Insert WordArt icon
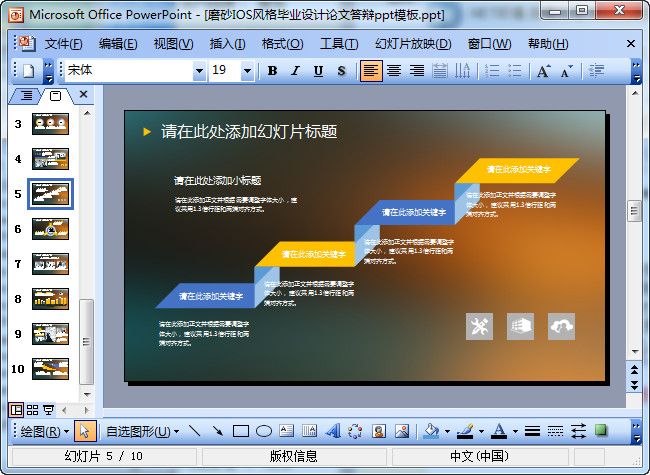 (x=332, y=431)
